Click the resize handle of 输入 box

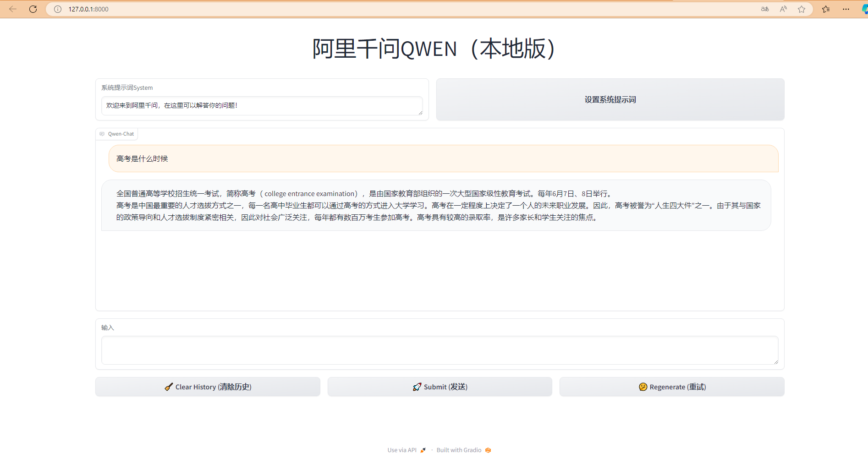775,362
